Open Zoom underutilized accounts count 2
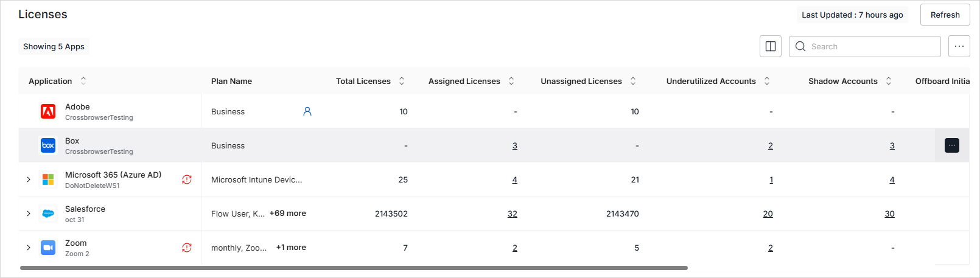Viewport: 980px width, 278px height. [x=771, y=248]
